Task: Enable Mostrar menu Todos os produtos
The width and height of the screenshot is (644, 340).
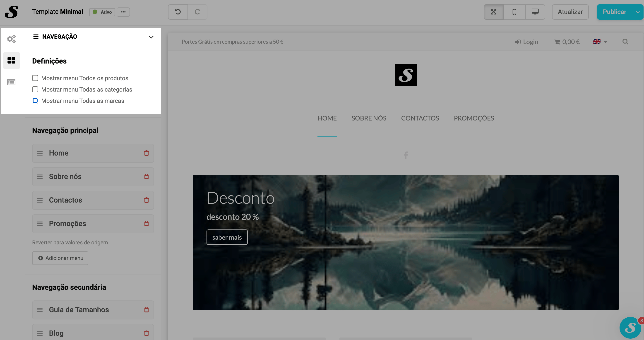Action: [x=35, y=78]
